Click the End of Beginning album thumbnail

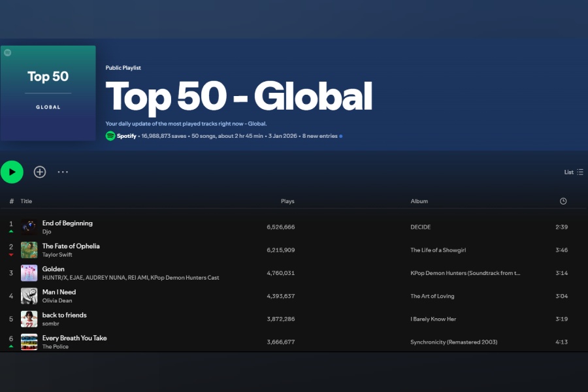[29, 227]
